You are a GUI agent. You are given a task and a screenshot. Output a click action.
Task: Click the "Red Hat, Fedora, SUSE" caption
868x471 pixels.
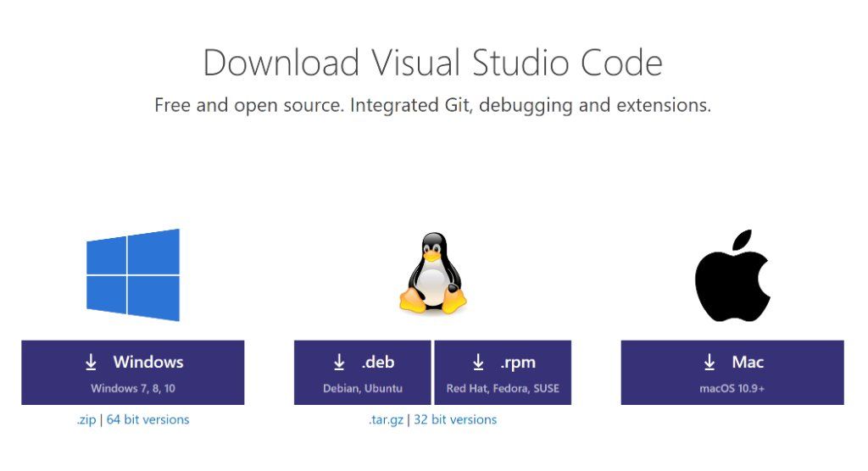click(x=503, y=389)
